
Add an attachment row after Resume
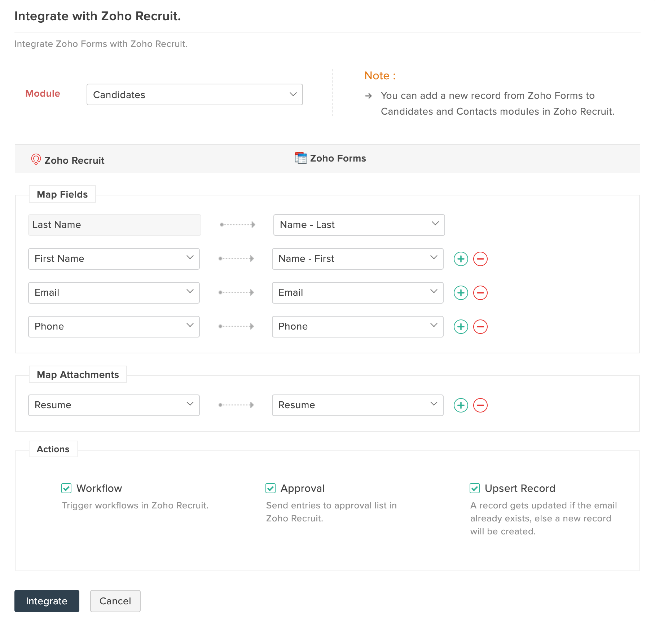(x=461, y=405)
